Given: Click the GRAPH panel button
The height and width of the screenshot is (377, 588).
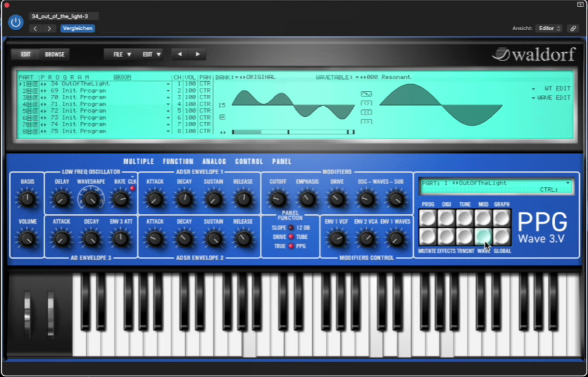Looking at the screenshot, I should [x=502, y=218].
